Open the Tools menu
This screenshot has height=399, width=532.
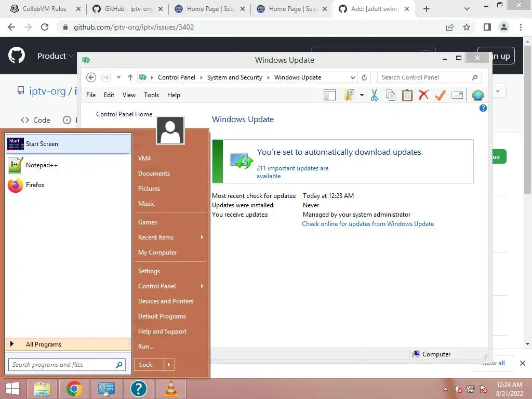[x=151, y=95]
